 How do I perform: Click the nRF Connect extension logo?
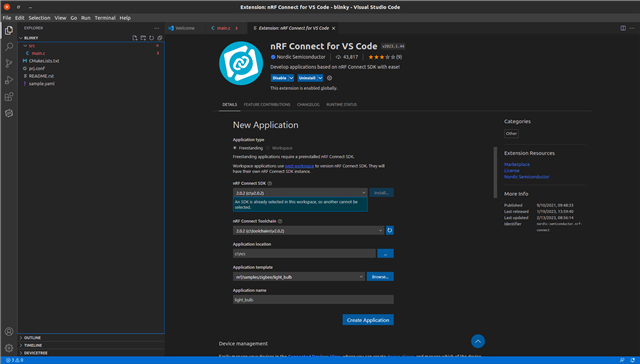pos(241,63)
